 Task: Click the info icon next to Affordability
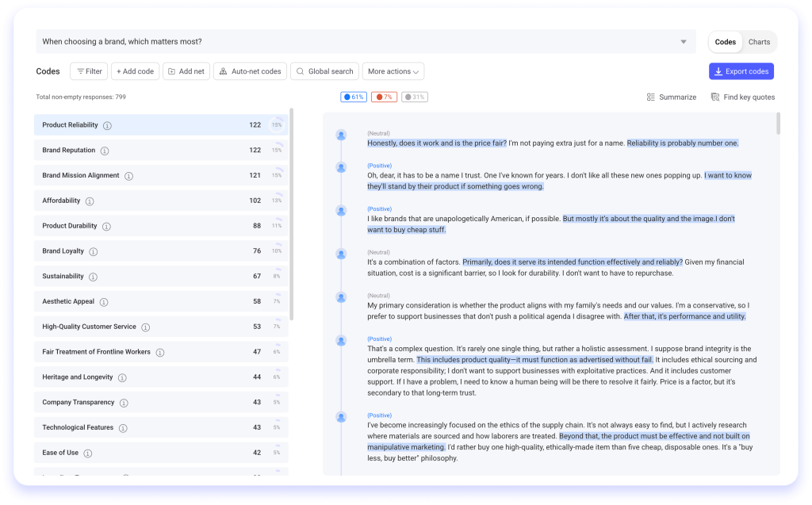[x=90, y=201]
